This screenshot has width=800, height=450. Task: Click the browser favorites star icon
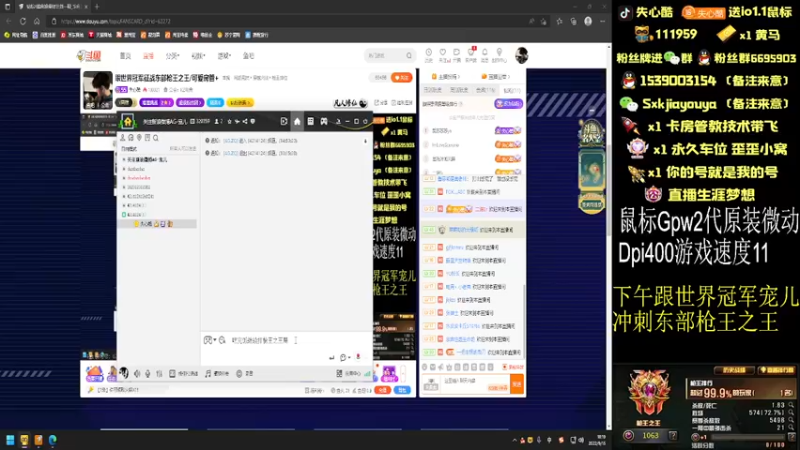(x=559, y=21)
